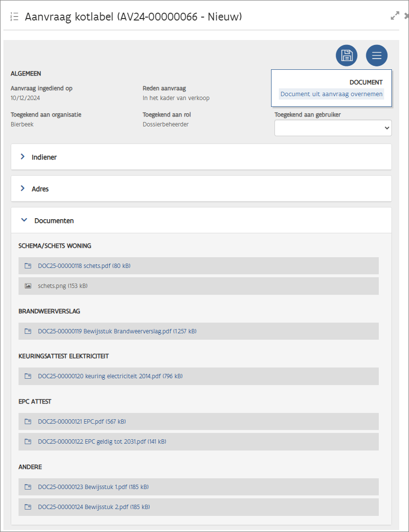
Task: Click the expand fullscreen arrows icon
Action: 395,16
